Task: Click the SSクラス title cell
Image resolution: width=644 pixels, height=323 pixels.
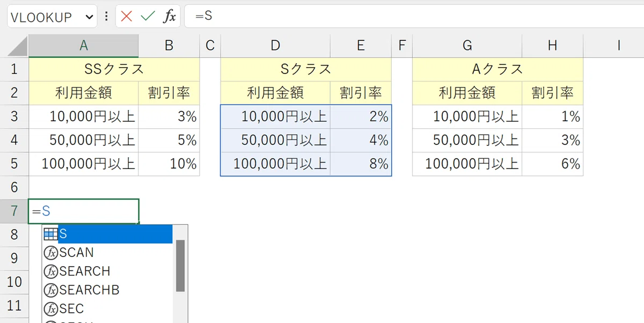Action: [114, 69]
